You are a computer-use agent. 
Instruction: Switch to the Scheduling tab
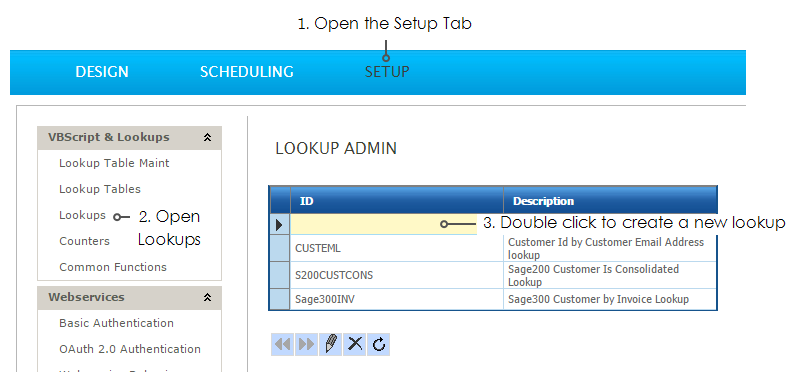click(x=247, y=72)
